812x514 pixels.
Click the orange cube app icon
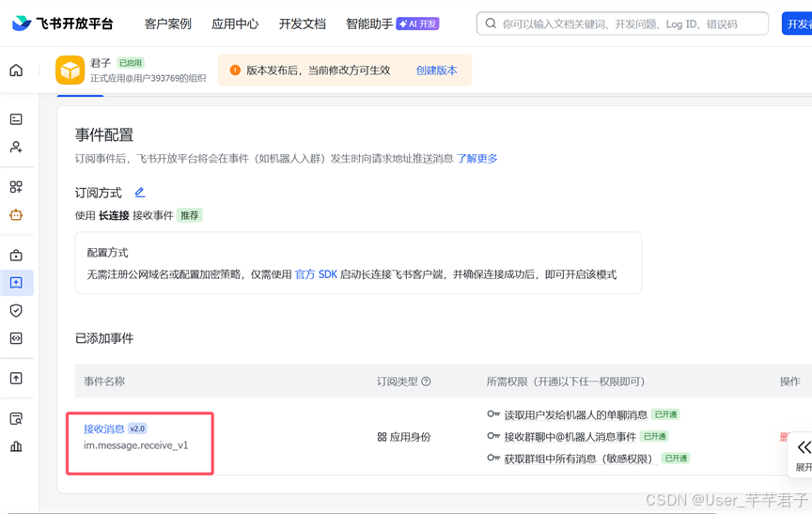[x=70, y=70]
